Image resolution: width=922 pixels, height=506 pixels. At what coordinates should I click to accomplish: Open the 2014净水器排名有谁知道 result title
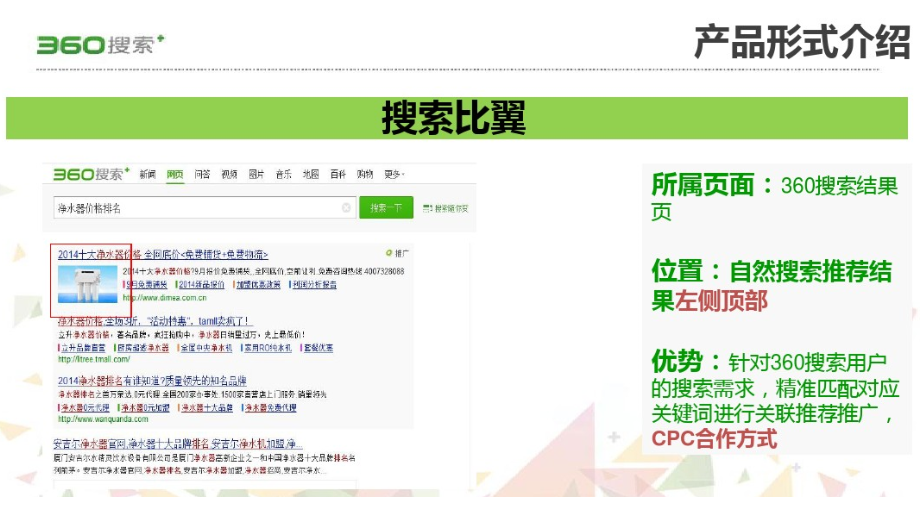point(152,381)
